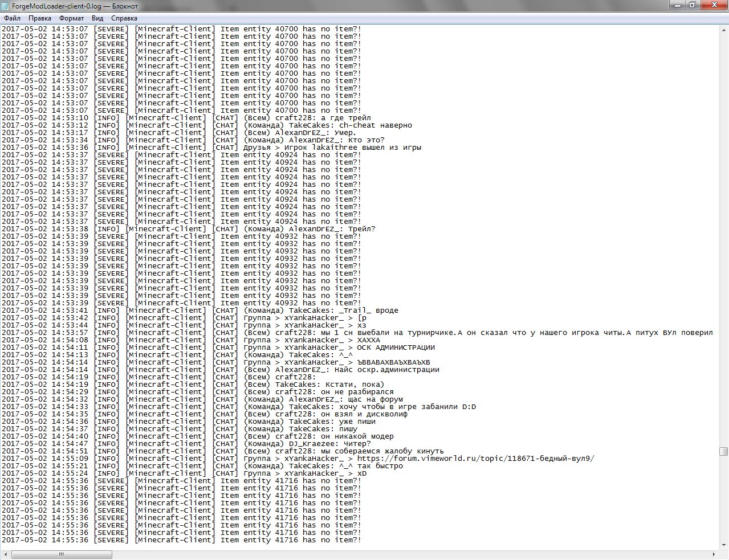The width and height of the screenshot is (729, 560).
Task: Click line 'AlexanDrEZ_: Умер.'
Action: (x=179, y=133)
